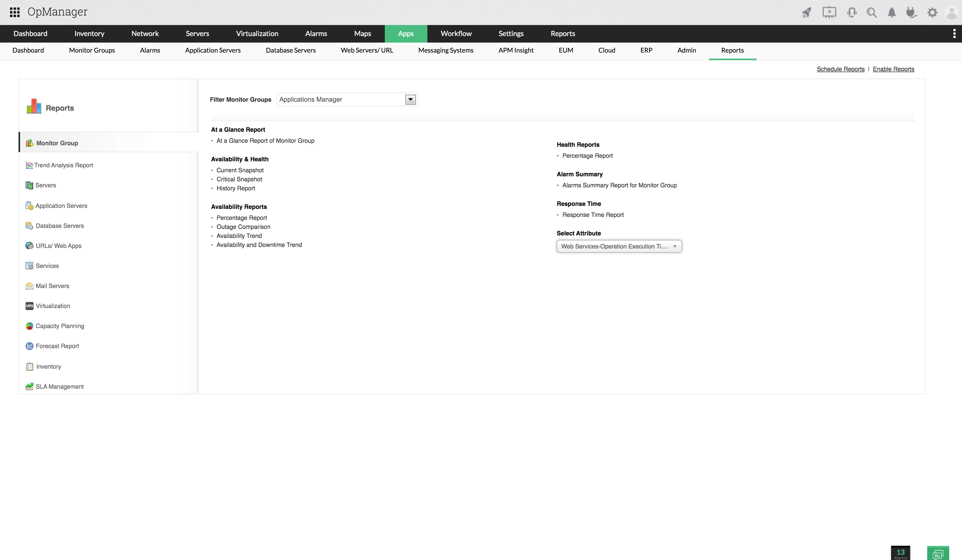Click the bell notifications icon
Screen dimensions: 962x560
pyautogui.click(x=892, y=13)
